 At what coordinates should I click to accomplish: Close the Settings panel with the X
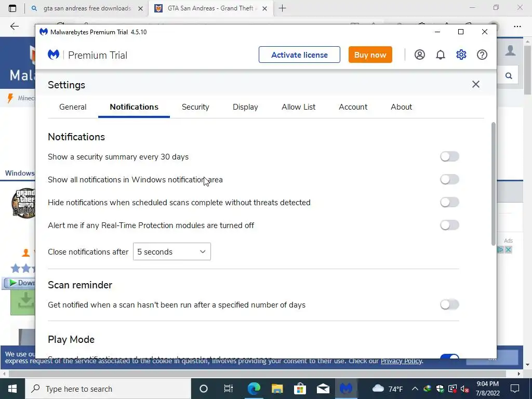click(x=476, y=84)
